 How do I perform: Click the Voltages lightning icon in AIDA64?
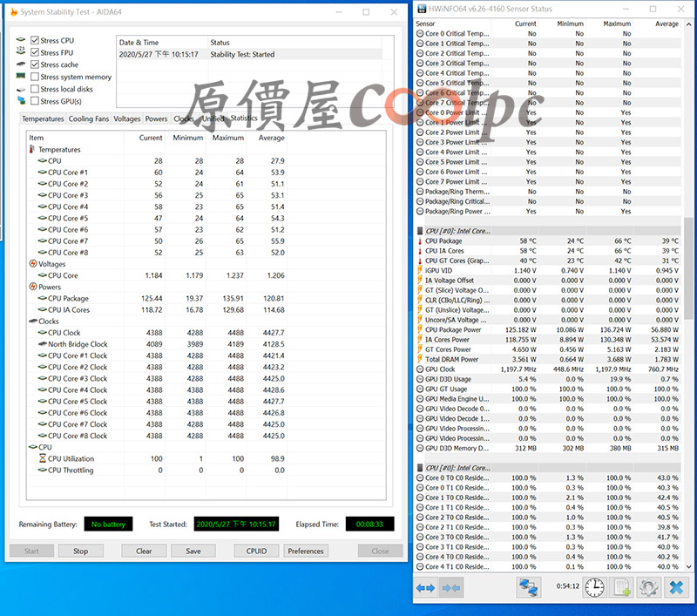[33, 263]
